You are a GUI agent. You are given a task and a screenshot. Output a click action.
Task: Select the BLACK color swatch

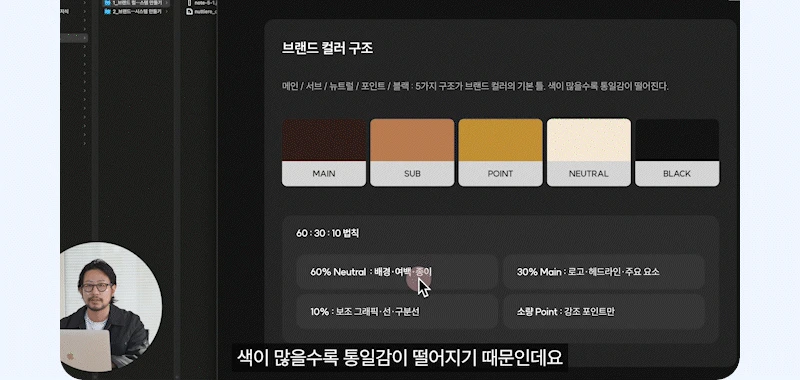(x=677, y=140)
